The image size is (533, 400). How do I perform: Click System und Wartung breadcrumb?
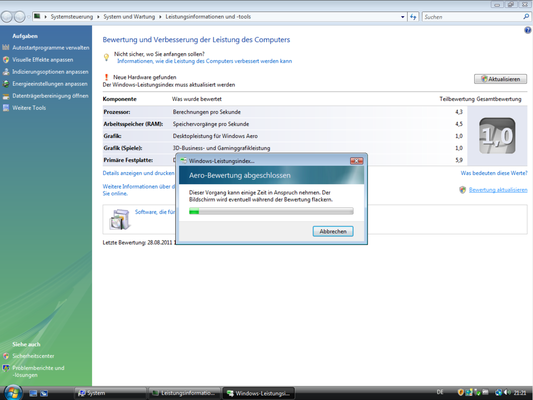click(x=129, y=17)
